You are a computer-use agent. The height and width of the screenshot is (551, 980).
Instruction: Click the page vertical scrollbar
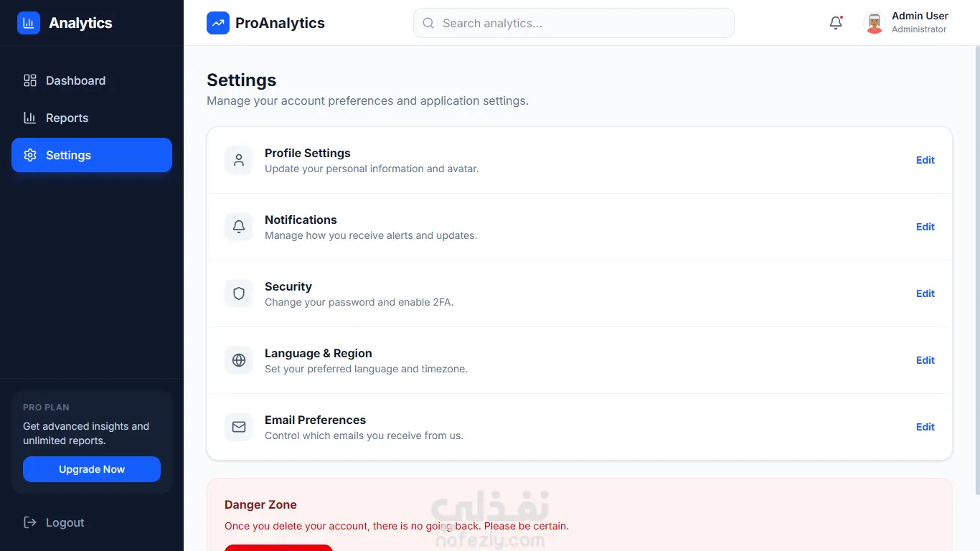[x=976, y=273]
